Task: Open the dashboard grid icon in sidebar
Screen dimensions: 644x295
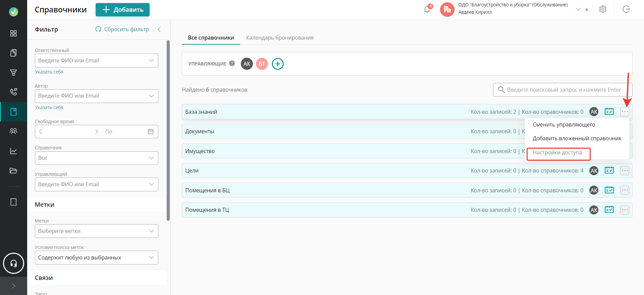Action: 13,33
